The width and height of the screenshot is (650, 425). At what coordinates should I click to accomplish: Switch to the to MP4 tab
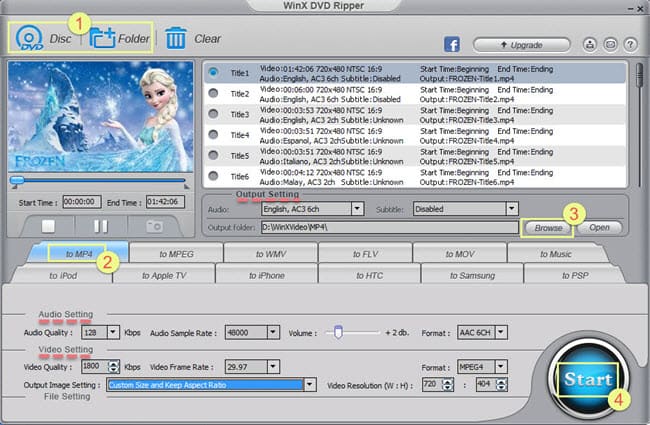(79, 254)
